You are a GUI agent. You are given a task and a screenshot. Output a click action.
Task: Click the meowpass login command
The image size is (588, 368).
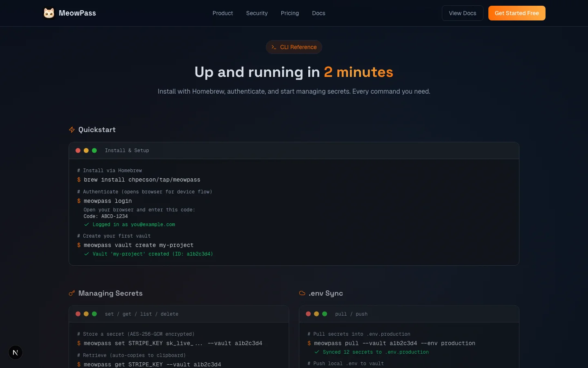pos(108,201)
